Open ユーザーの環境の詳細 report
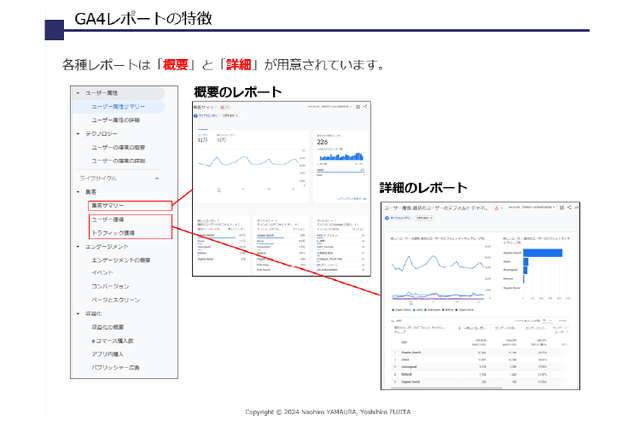The image size is (640, 427). click(x=118, y=161)
